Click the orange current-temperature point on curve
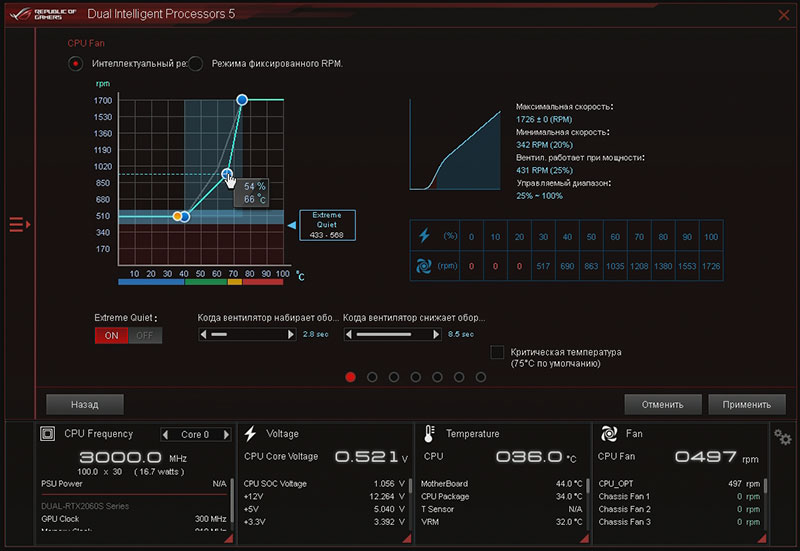 pos(177,216)
